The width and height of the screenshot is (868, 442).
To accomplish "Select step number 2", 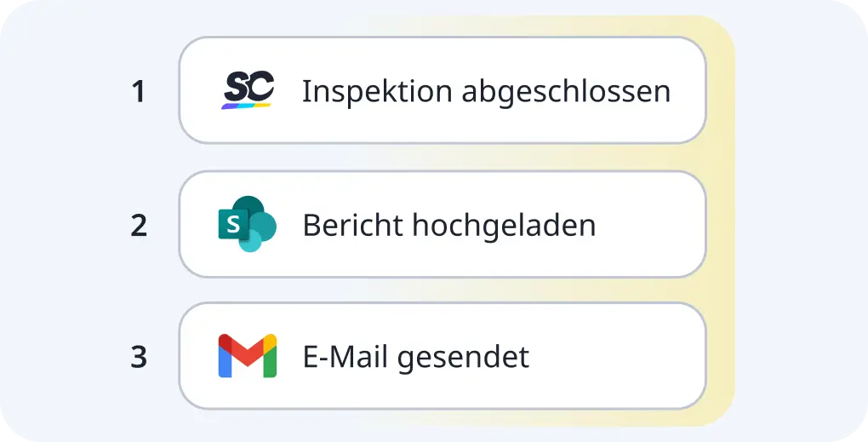I will pyautogui.click(x=139, y=226).
